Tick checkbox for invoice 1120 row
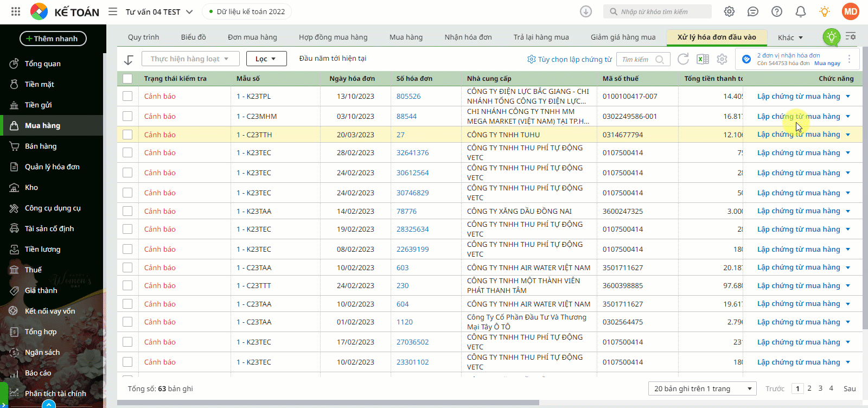The width and height of the screenshot is (868, 408). tap(127, 322)
